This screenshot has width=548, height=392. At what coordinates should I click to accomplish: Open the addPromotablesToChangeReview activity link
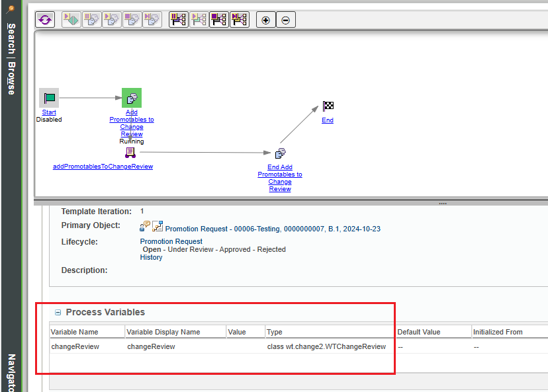coord(102,166)
